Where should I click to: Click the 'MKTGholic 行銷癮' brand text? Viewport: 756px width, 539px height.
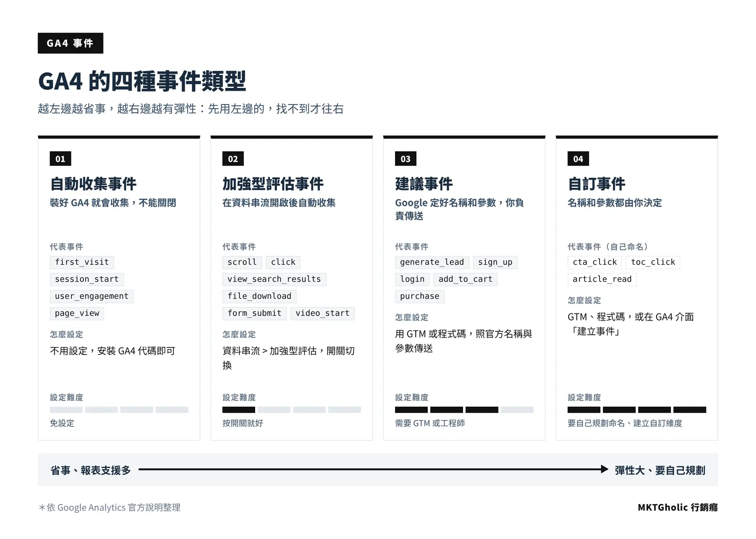[678, 507]
